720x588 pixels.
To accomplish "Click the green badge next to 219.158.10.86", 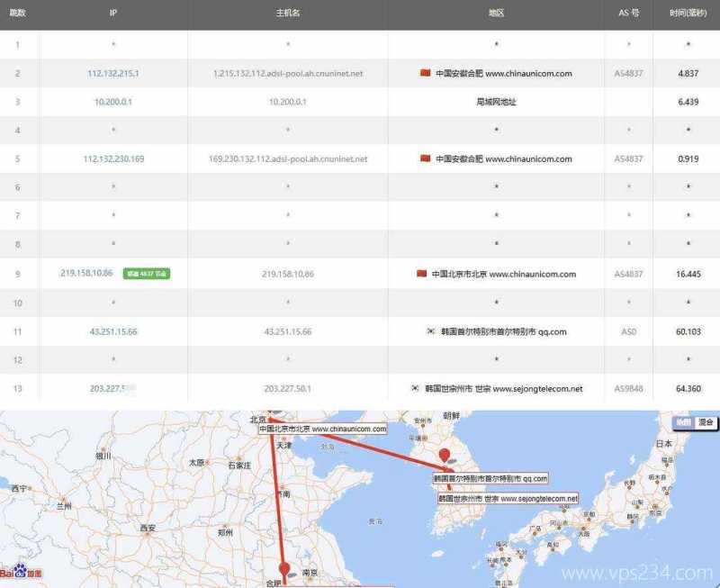I will 146,274.
